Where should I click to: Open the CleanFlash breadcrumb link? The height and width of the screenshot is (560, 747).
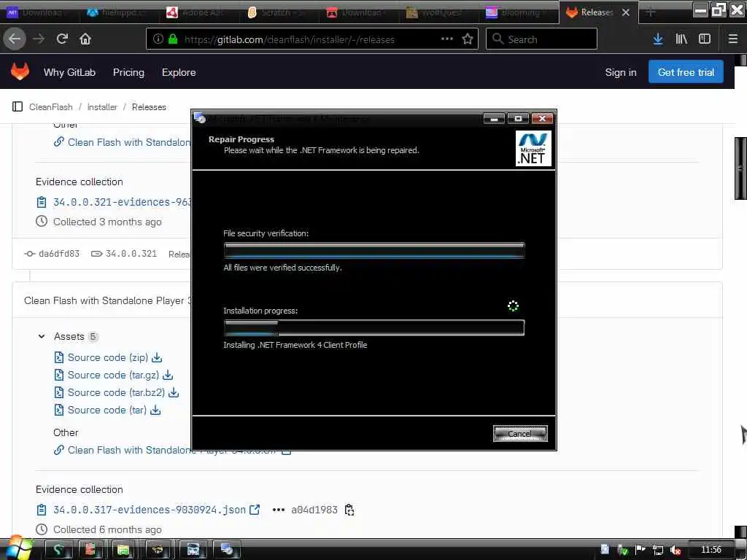[x=50, y=106]
